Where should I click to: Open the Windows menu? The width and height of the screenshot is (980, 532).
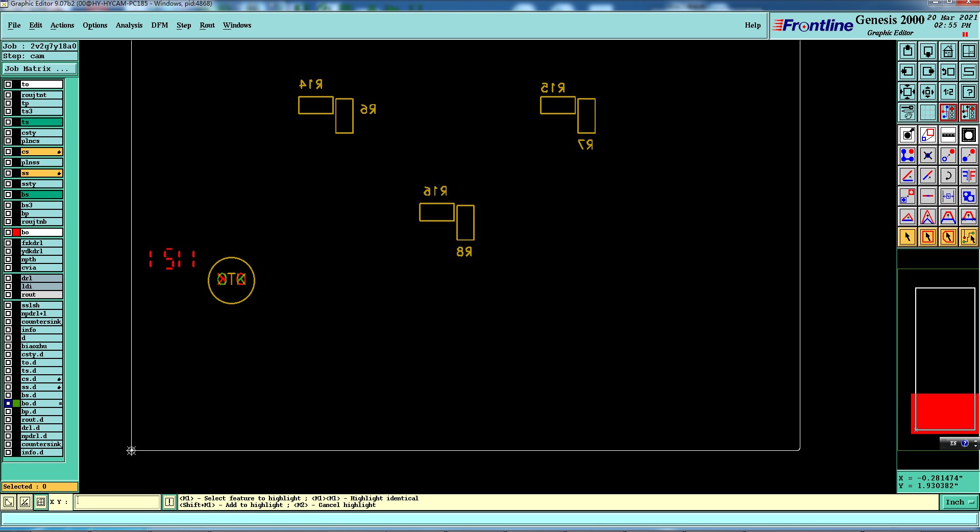237,25
